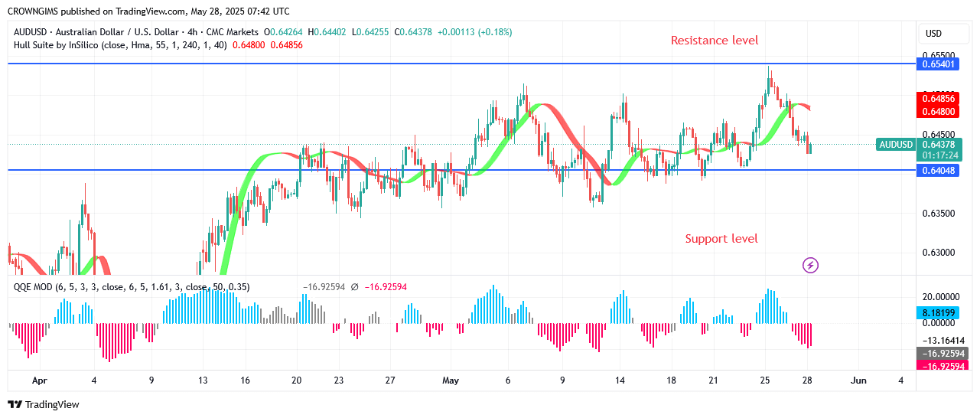
Task: Click the TradingView logo at bottom left
Action: pos(44,404)
